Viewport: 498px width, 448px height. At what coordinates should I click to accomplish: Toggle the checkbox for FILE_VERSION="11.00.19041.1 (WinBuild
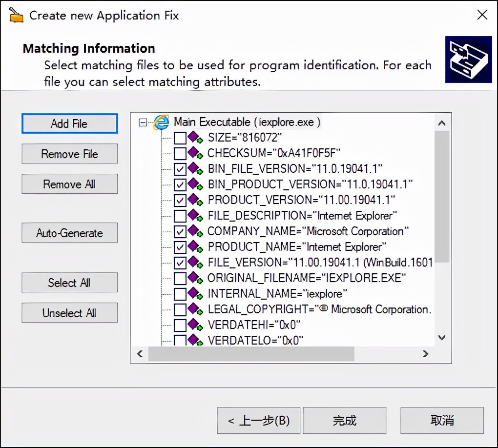click(x=180, y=263)
